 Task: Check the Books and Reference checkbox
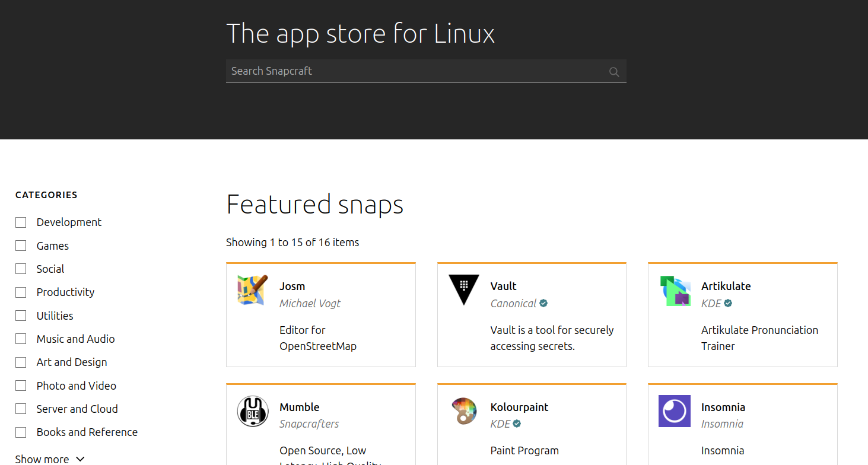tap(21, 432)
